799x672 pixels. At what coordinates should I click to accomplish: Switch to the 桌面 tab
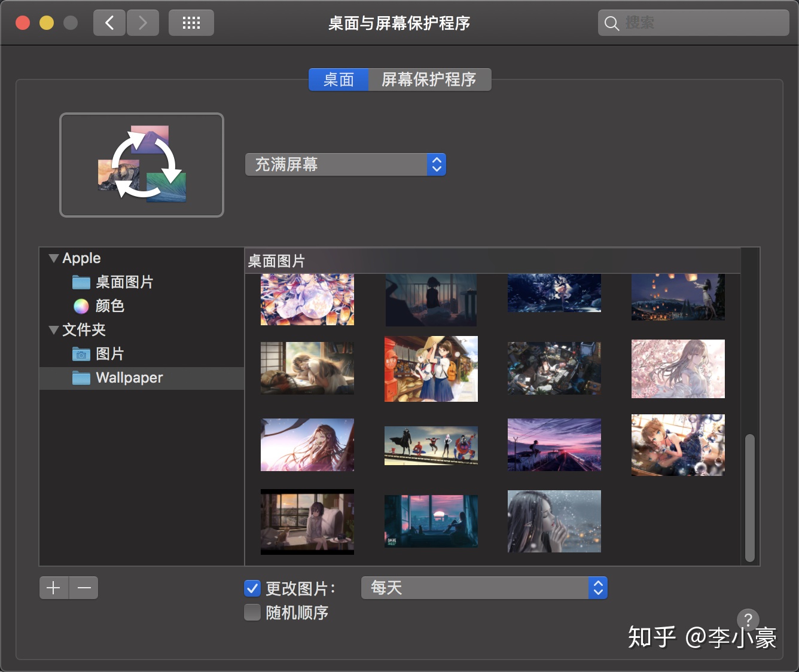[338, 80]
